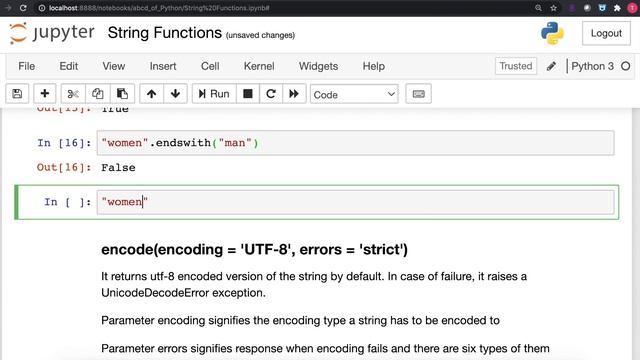Image resolution: width=640 pixels, height=360 pixels.
Task: Open the Insert menu
Action: 163,66
